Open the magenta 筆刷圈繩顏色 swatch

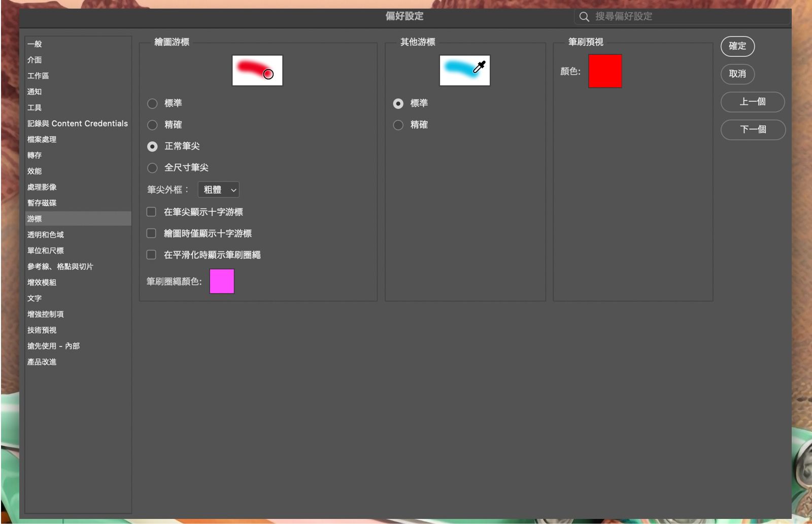222,282
